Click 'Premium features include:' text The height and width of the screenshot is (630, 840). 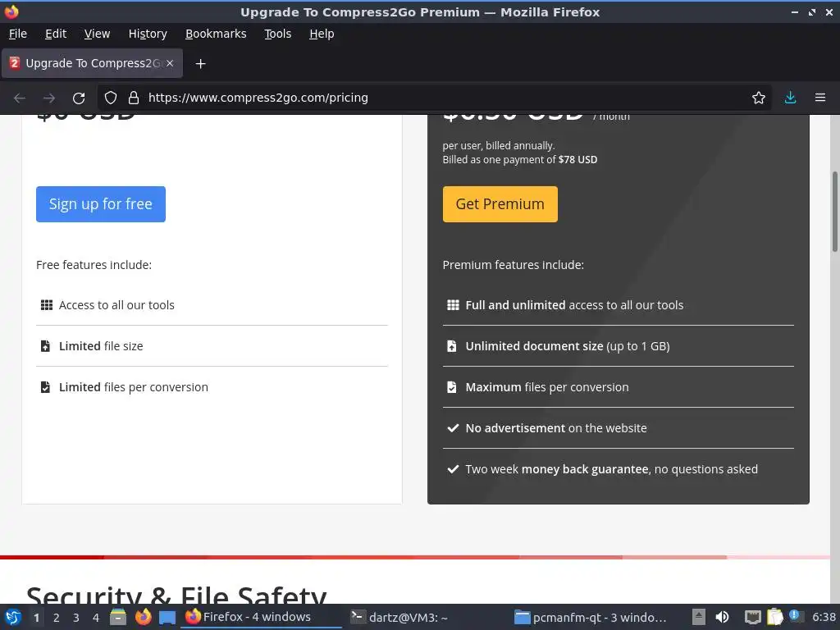coord(514,265)
